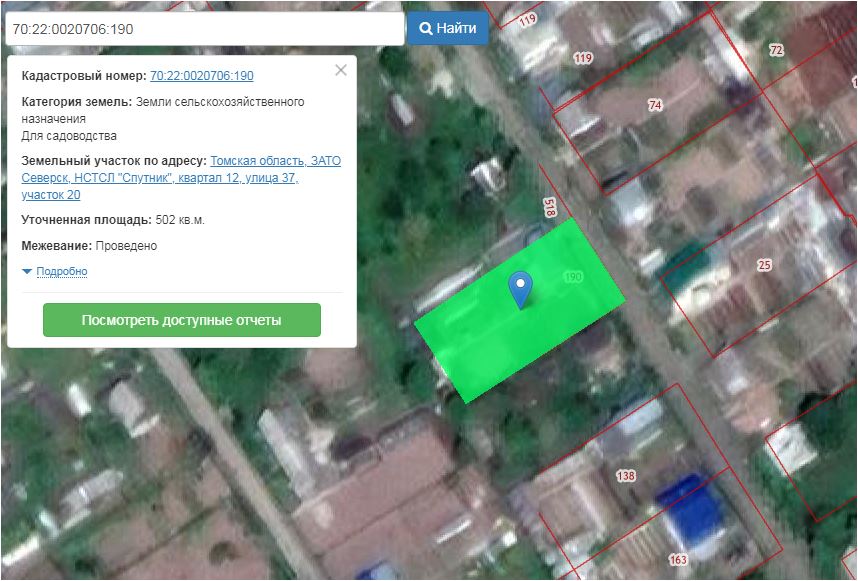858x581 pixels.
Task: Select parcel number 25 on the map
Action: (x=765, y=265)
